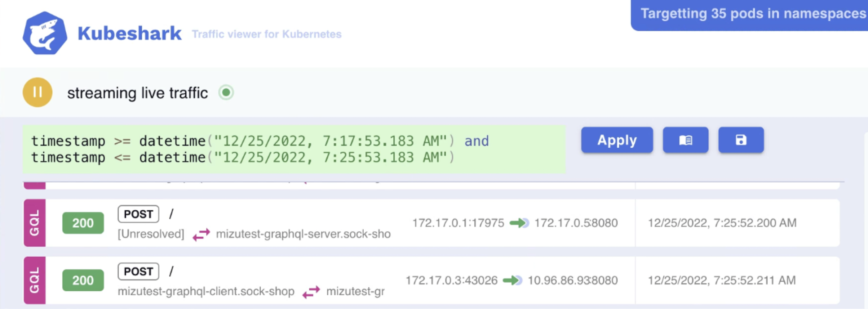Click the Kubeshark title text
This screenshot has height=309, width=868.
coord(129,33)
